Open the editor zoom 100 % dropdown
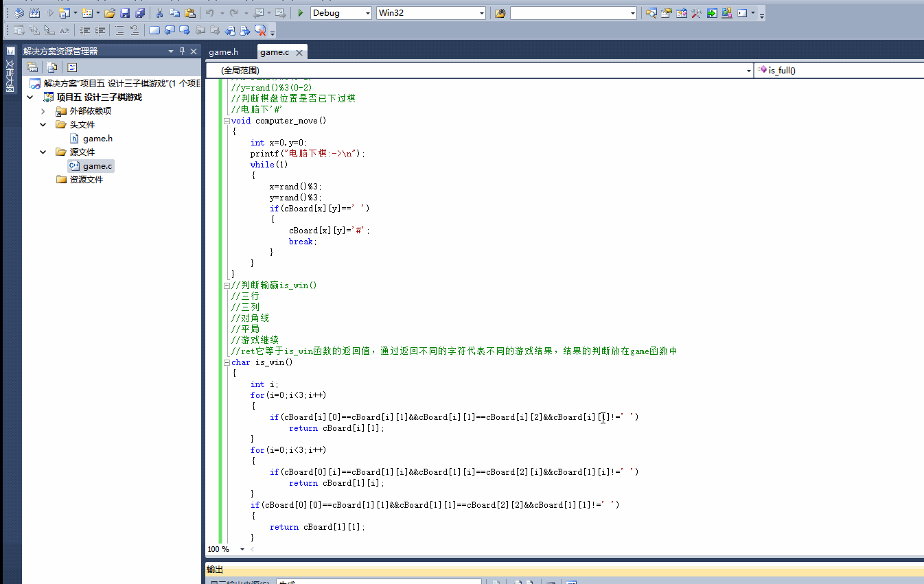 (242, 549)
